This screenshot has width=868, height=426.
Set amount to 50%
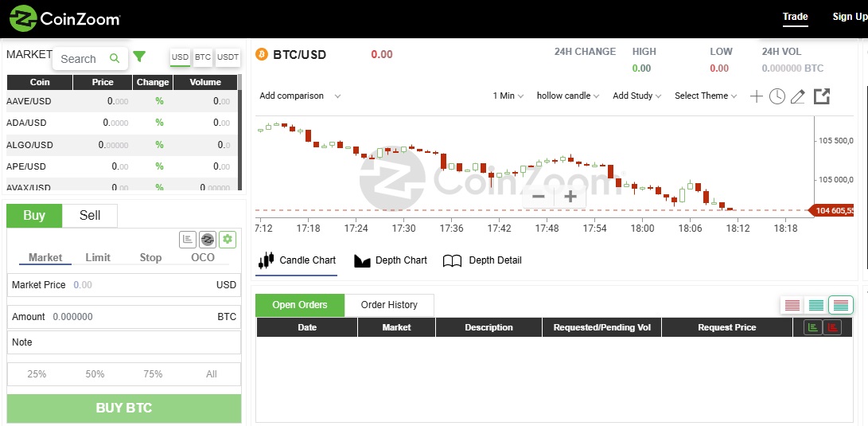point(95,374)
